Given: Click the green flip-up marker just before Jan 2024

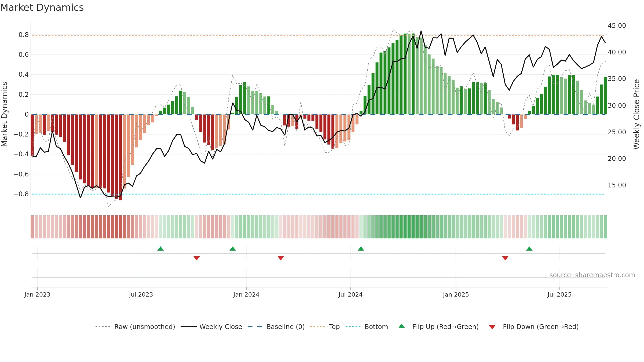Looking at the screenshot, I should click(x=233, y=249).
